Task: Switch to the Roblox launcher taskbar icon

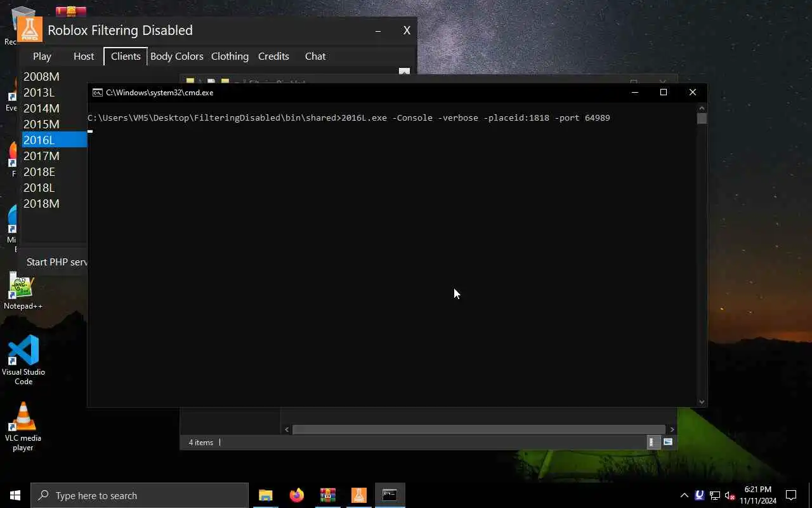Action: tap(359, 495)
